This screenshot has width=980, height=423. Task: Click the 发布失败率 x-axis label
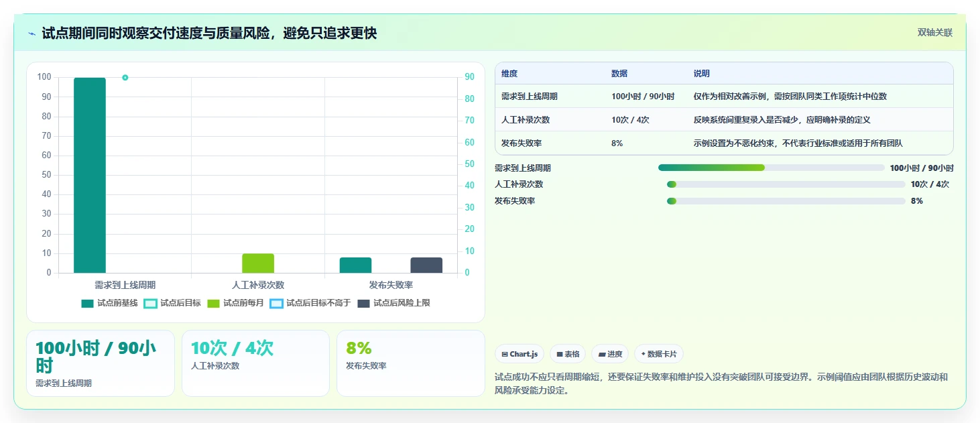[x=391, y=285]
